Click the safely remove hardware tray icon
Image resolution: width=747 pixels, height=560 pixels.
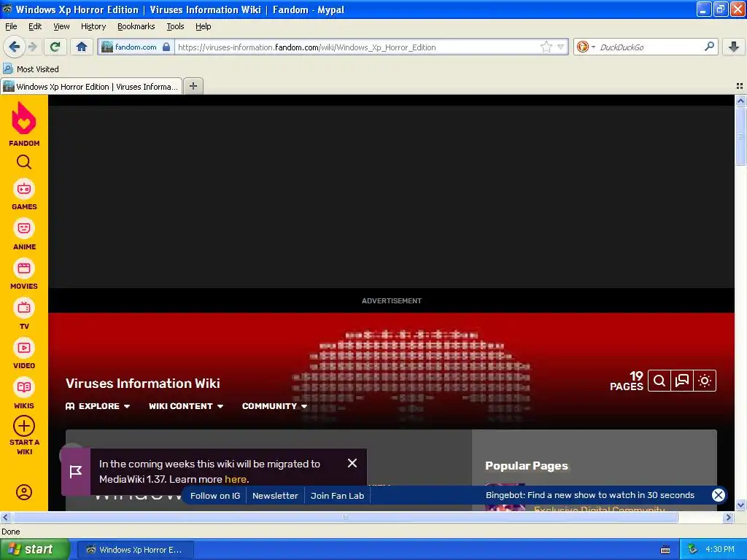tap(692, 549)
